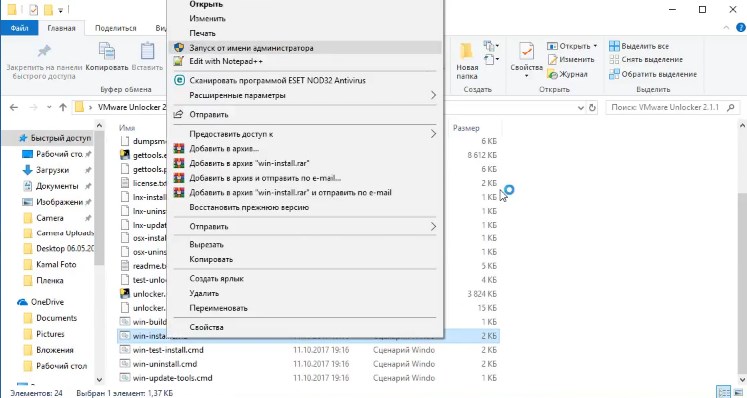The image size is (747, 398).
Task: Click Снять выделение in the ribbon
Action: pos(646,60)
